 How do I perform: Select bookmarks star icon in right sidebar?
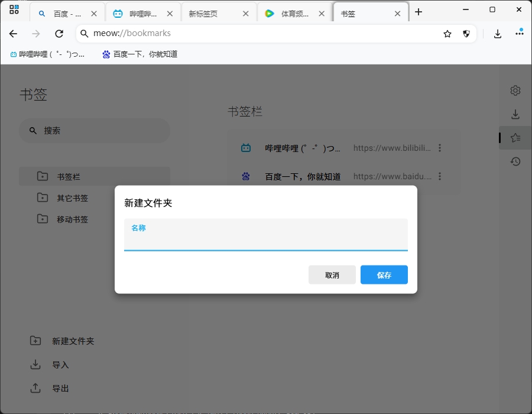click(x=515, y=138)
